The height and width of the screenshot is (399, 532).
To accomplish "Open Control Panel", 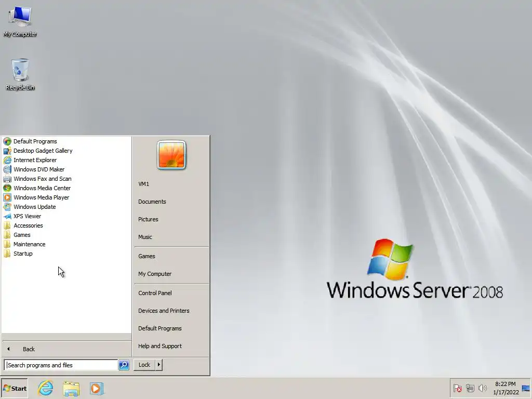I will pyautogui.click(x=155, y=293).
